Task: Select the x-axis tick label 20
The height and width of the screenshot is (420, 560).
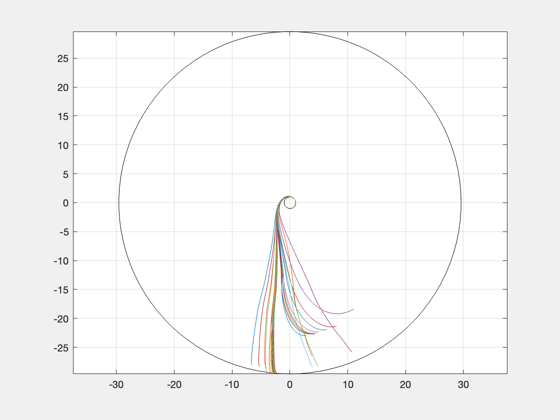Action: coord(405,385)
